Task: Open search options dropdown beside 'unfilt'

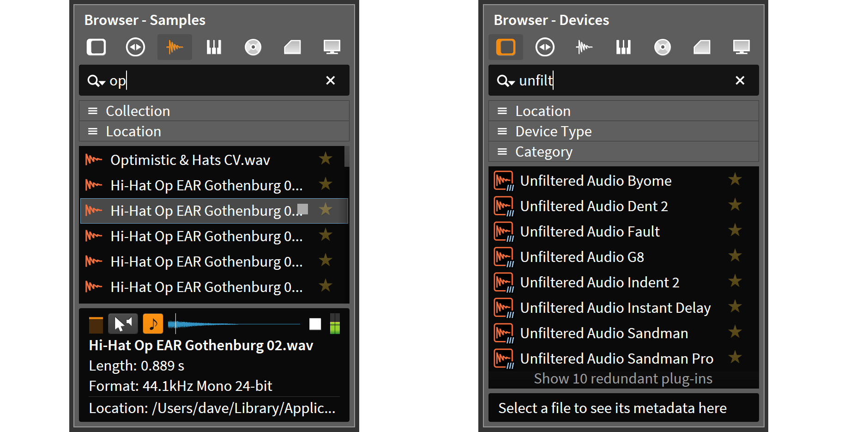Action: [x=506, y=81]
